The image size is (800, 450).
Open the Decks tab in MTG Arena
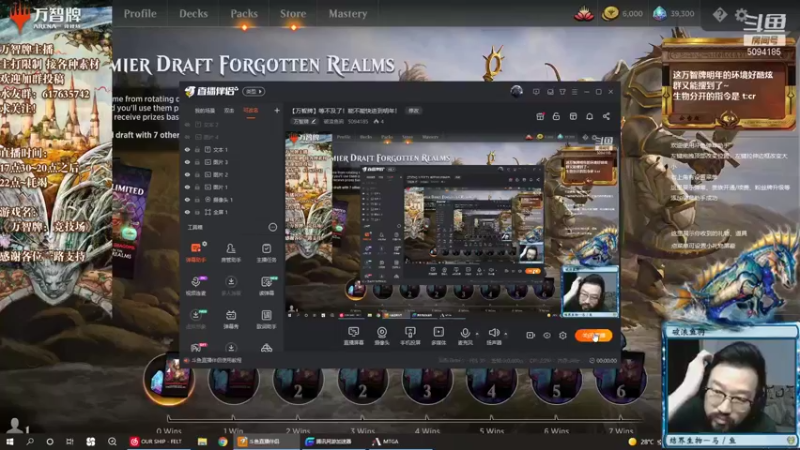(x=193, y=14)
